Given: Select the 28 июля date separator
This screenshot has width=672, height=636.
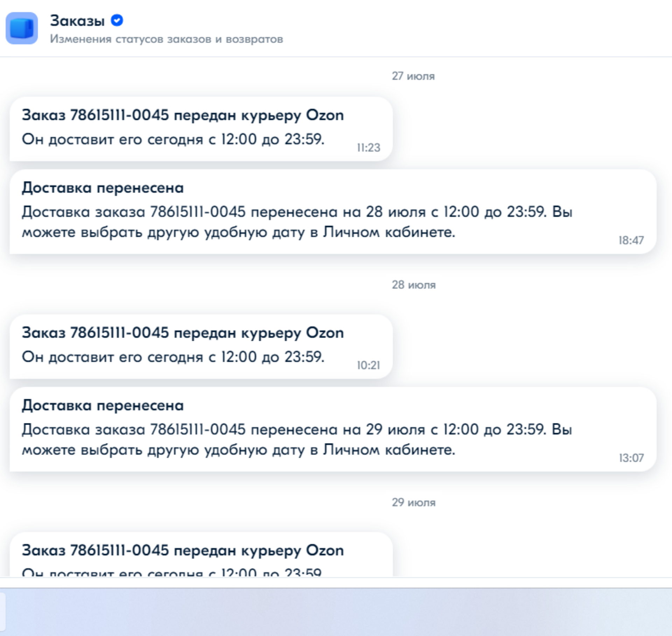Looking at the screenshot, I should tap(414, 285).
